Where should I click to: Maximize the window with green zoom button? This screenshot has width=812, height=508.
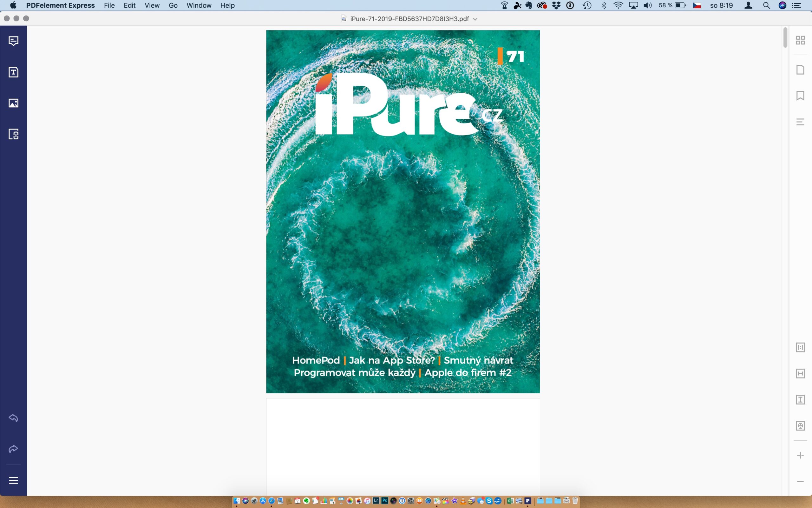[x=26, y=18]
